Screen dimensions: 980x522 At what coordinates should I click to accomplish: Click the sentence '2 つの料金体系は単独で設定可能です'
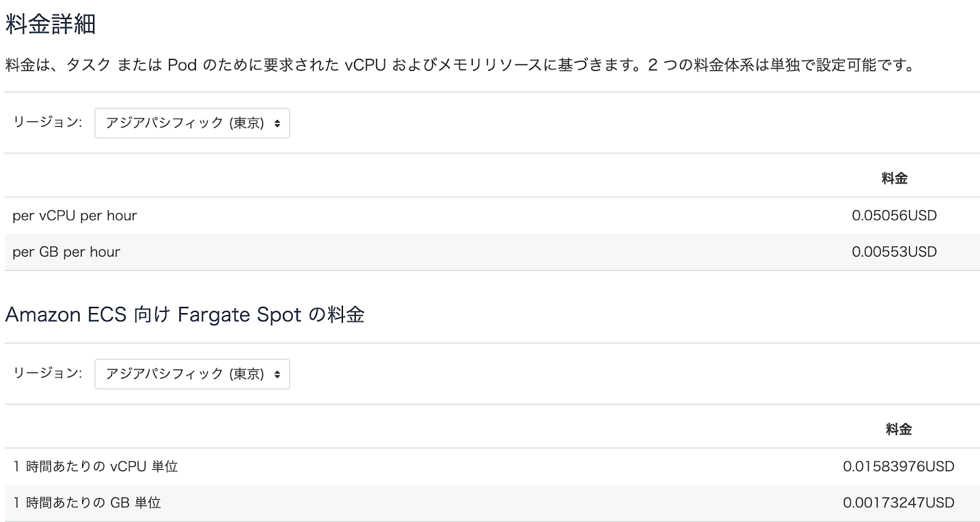pos(781,65)
